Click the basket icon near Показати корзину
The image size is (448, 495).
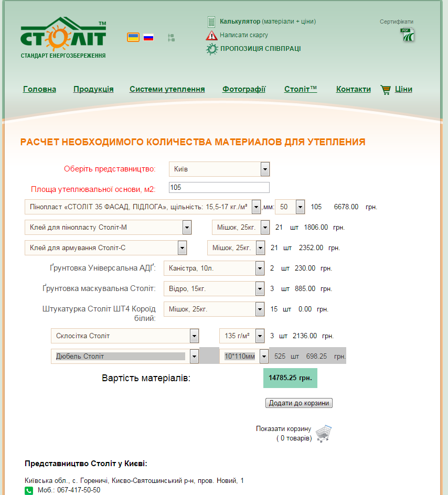[324, 434]
